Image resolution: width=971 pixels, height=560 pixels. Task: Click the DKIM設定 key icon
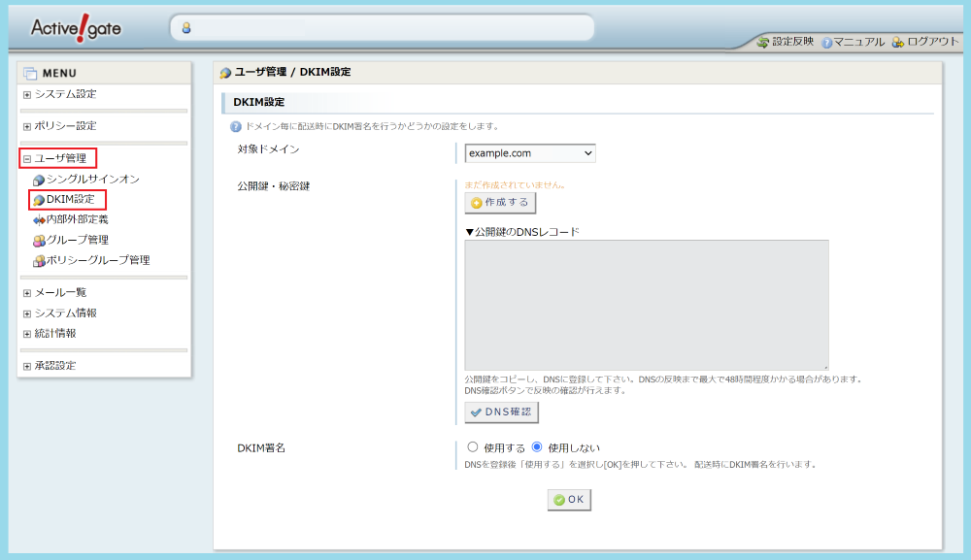coord(37,200)
